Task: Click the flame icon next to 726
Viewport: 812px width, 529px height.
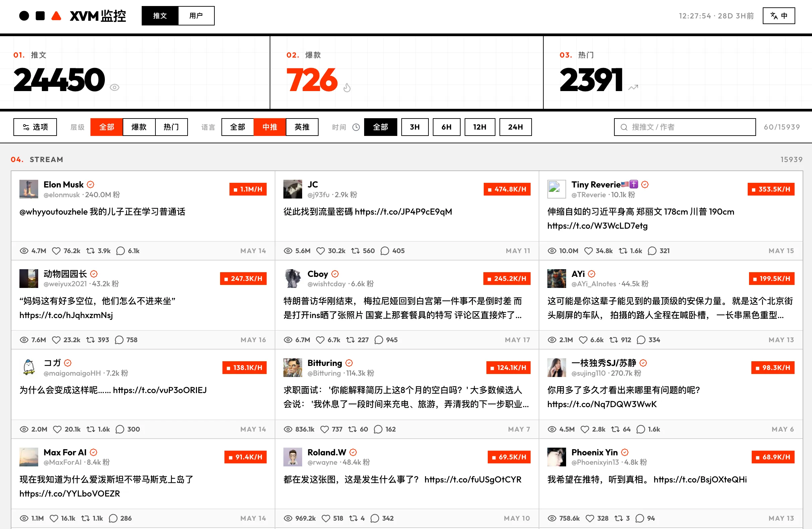Action: point(347,88)
